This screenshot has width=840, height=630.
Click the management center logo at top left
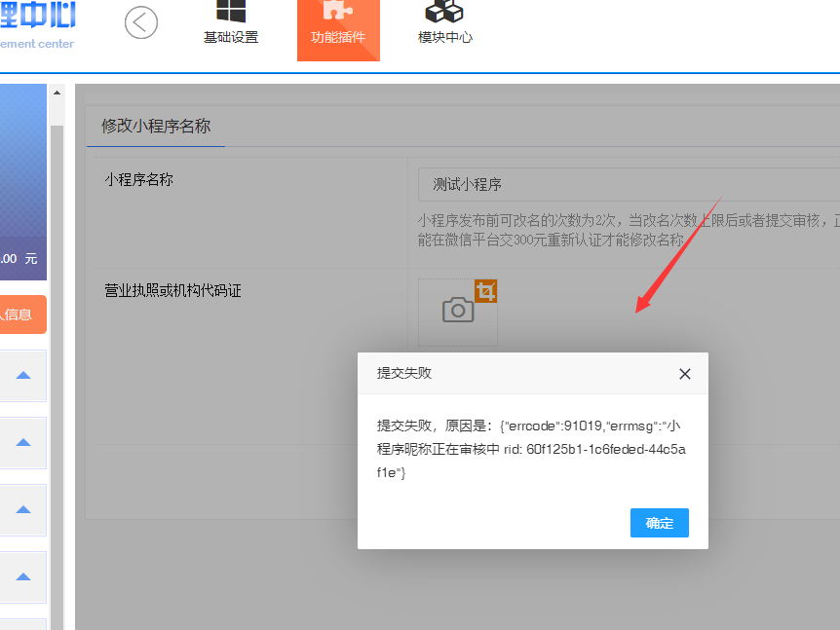37,24
